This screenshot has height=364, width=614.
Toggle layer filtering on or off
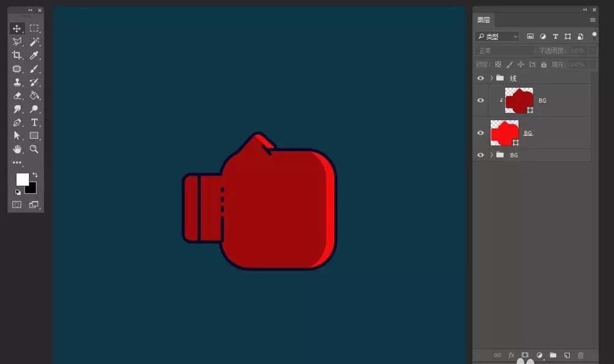pos(594,36)
